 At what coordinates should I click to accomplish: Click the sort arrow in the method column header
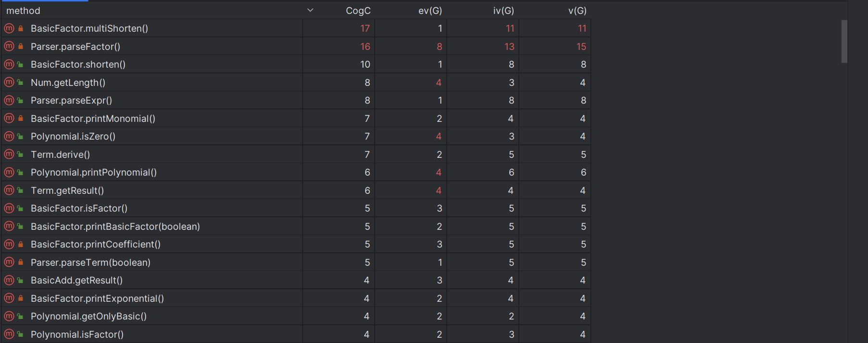(x=310, y=10)
